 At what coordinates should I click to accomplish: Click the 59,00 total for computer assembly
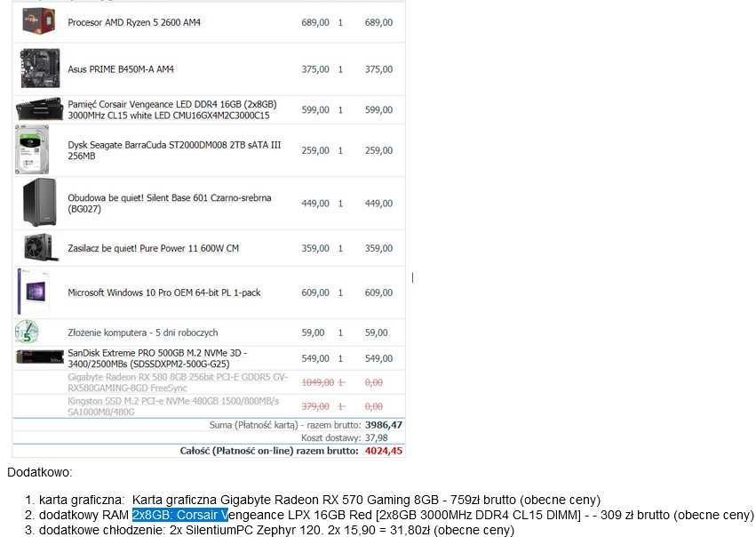376,333
